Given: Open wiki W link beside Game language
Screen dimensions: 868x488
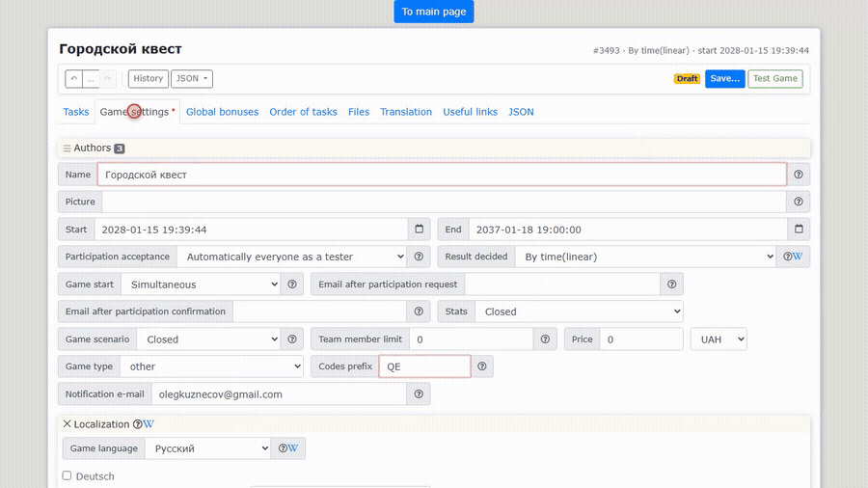Looking at the screenshot, I should pyautogui.click(x=293, y=448).
